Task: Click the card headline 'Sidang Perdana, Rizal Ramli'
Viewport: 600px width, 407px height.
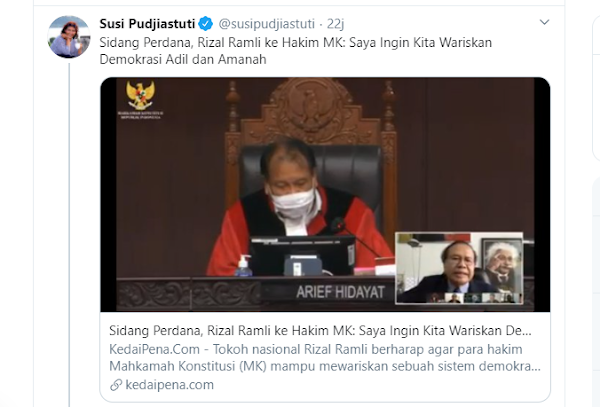Action: click(320, 330)
